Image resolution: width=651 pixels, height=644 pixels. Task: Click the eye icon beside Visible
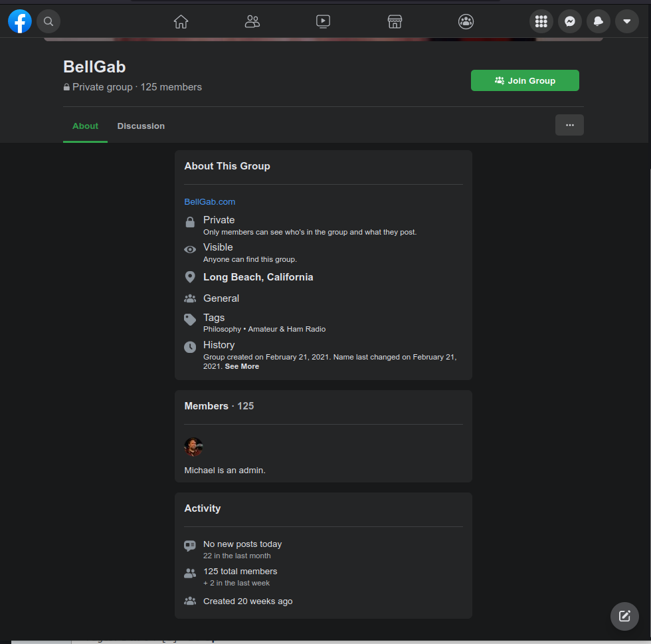[x=190, y=249]
